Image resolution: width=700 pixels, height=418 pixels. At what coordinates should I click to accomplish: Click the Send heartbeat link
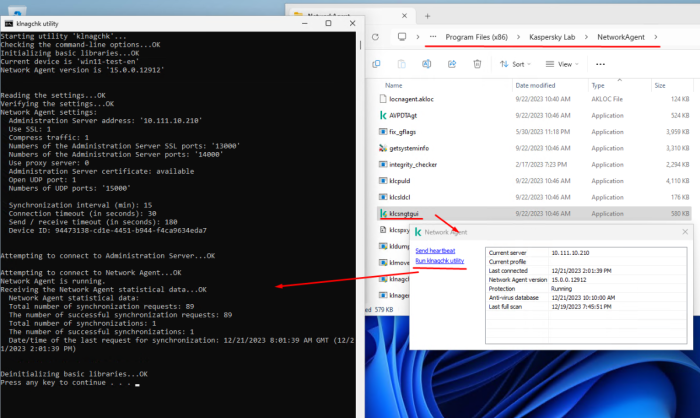coord(434,250)
